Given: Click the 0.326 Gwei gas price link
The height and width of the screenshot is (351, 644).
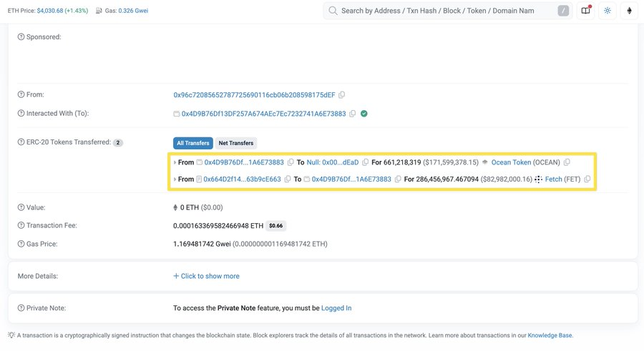Looking at the screenshot, I should [x=137, y=11].
